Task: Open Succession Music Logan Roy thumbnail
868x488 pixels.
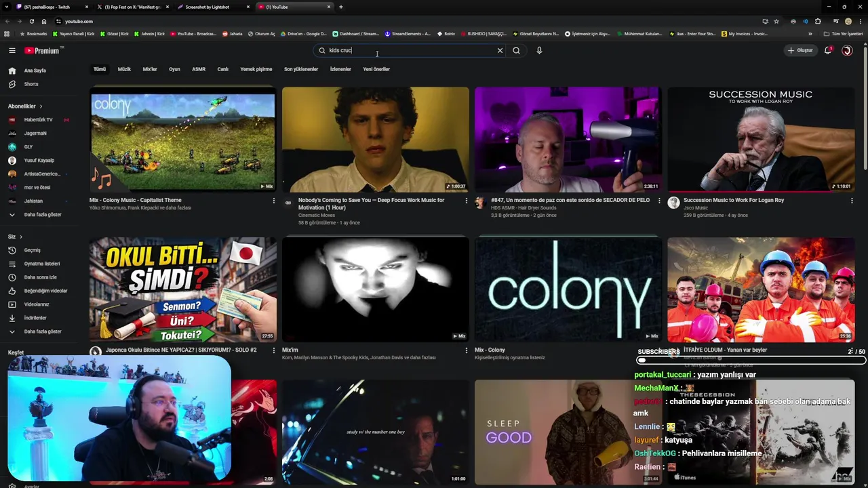Action: tap(761, 140)
